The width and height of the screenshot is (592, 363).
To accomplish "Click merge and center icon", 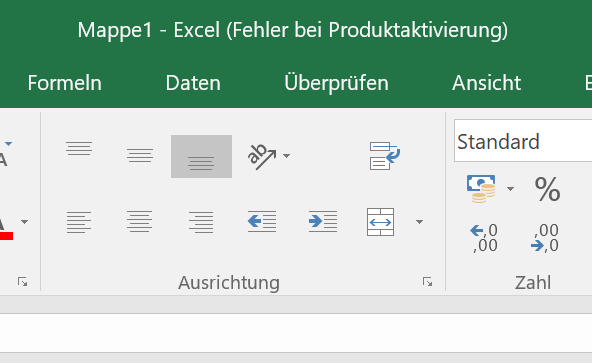I will [380, 222].
